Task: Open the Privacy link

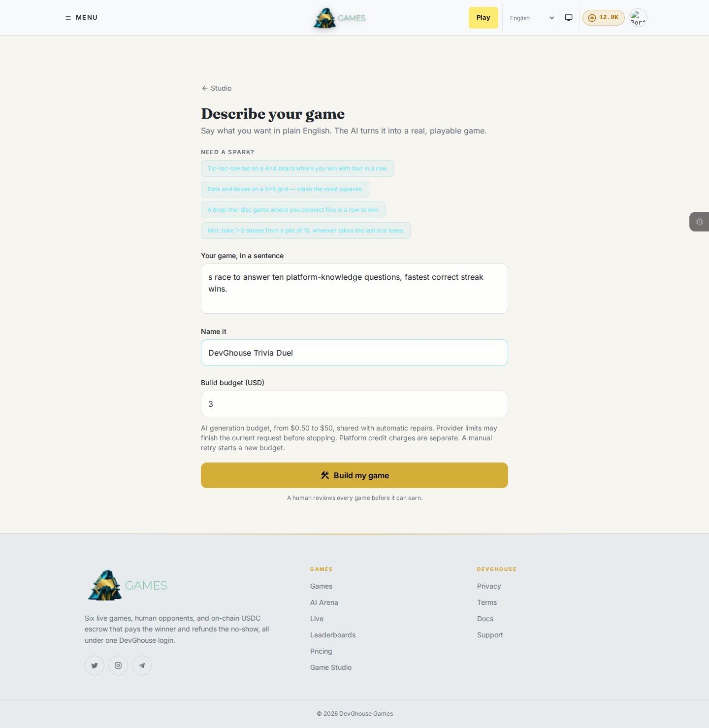Action: (489, 586)
